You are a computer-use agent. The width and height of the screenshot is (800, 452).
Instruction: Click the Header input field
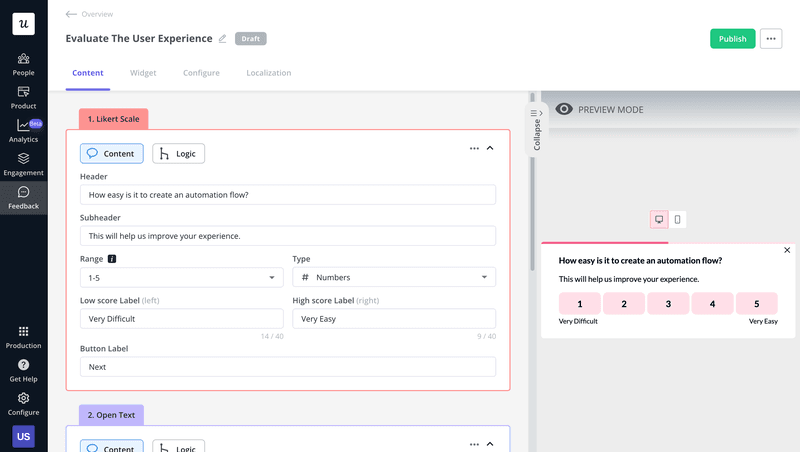[288, 195]
